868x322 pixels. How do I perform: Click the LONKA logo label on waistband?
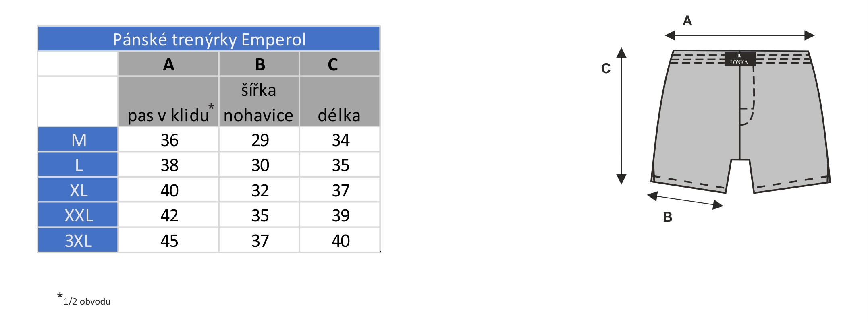pos(740,59)
